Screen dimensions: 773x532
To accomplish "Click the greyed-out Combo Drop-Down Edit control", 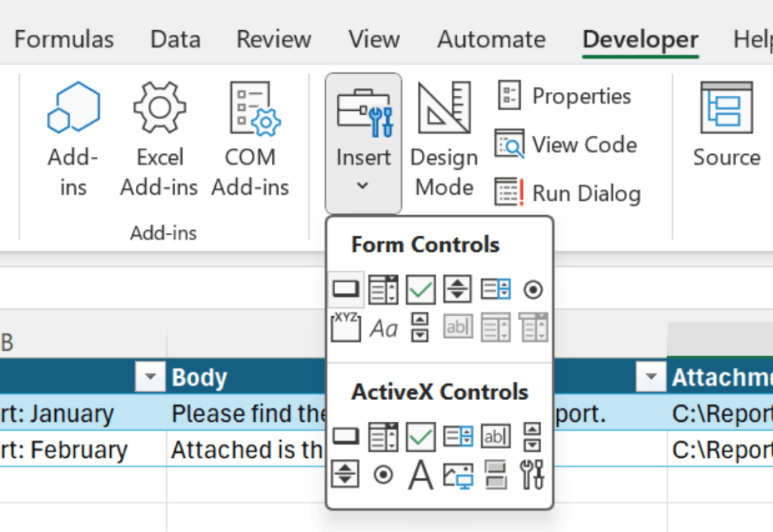I will [x=533, y=327].
